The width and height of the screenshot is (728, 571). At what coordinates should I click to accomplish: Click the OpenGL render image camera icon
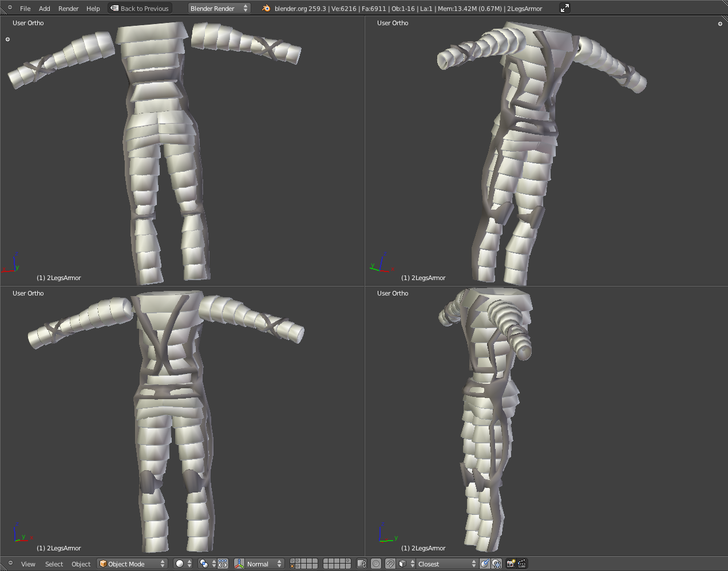coord(511,564)
